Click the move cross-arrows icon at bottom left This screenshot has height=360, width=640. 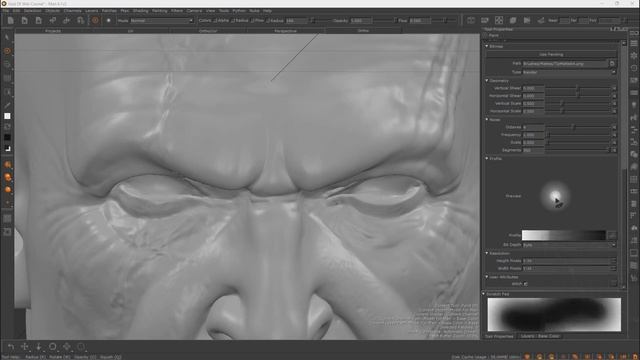(x=24, y=347)
